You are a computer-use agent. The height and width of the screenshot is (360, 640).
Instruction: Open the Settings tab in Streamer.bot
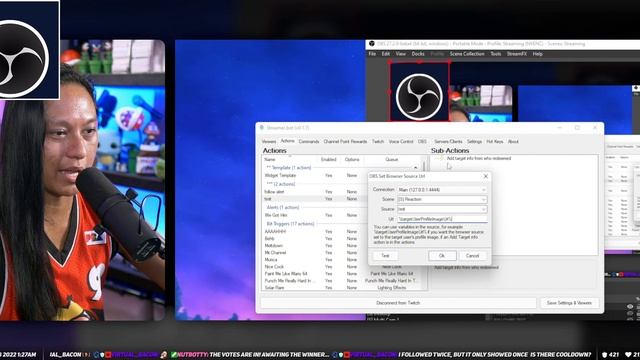(x=474, y=141)
